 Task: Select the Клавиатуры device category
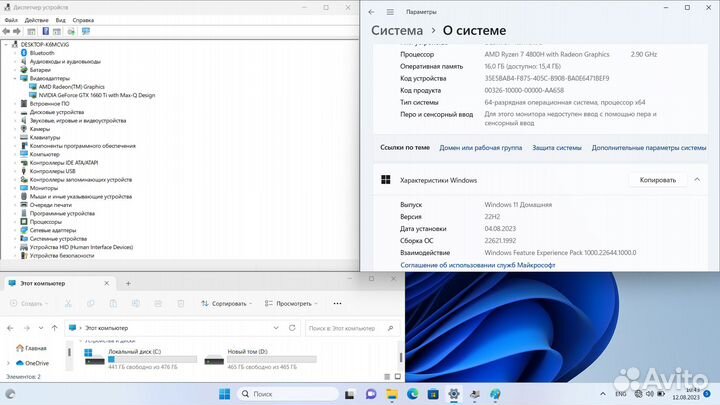(x=45, y=137)
